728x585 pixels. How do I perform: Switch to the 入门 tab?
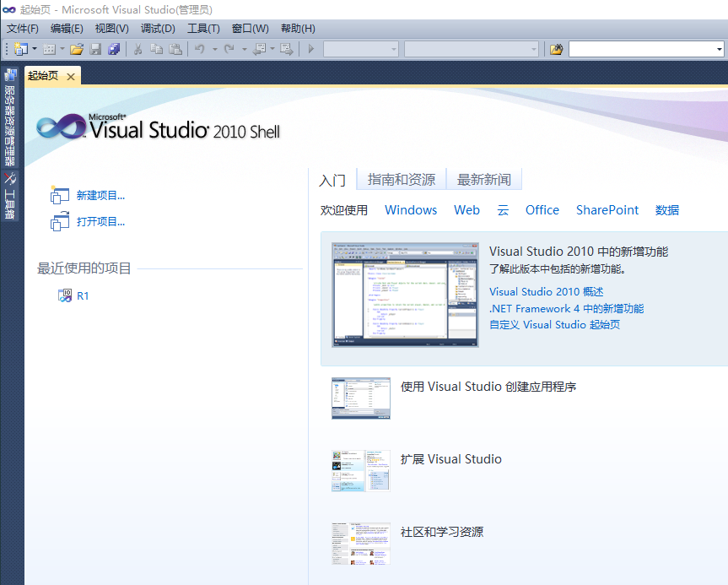332,181
